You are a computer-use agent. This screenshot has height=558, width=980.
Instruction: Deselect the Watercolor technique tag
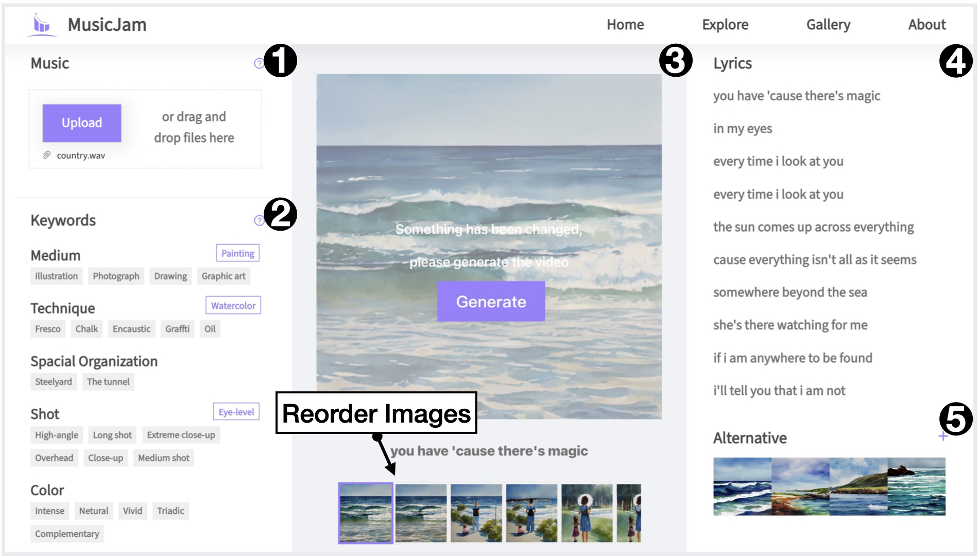(x=233, y=305)
